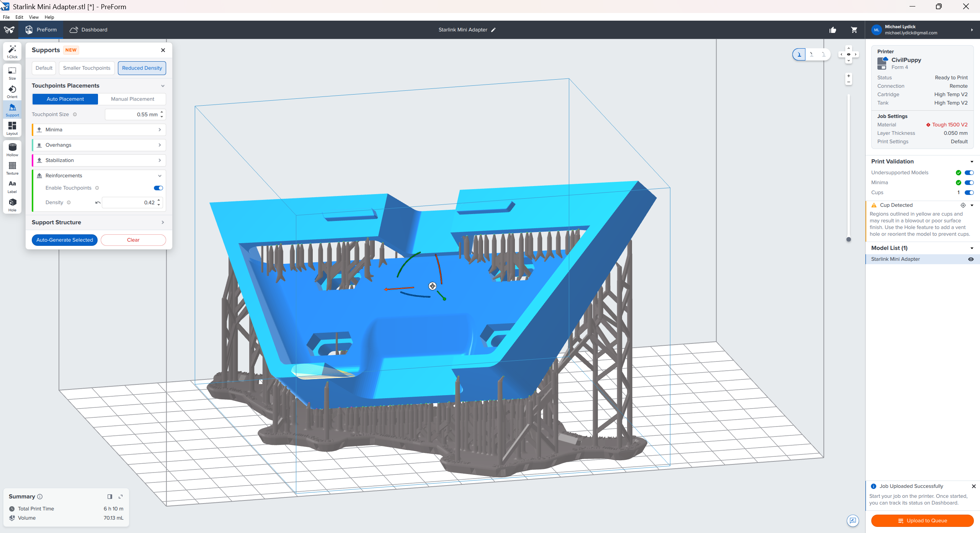
Task: Toggle Undersupported Models validation switch
Action: coord(969,173)
